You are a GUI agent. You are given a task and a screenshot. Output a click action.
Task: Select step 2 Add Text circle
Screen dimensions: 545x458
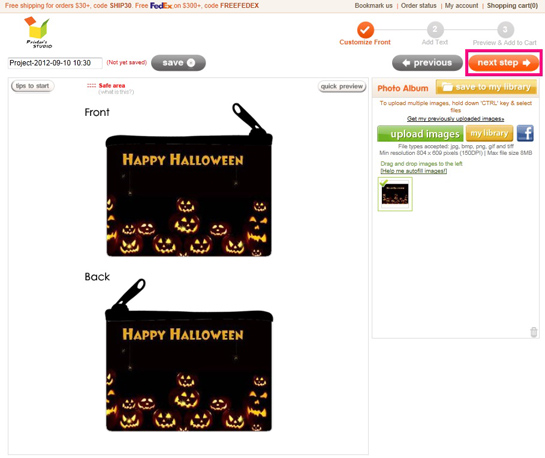(435, 30)
